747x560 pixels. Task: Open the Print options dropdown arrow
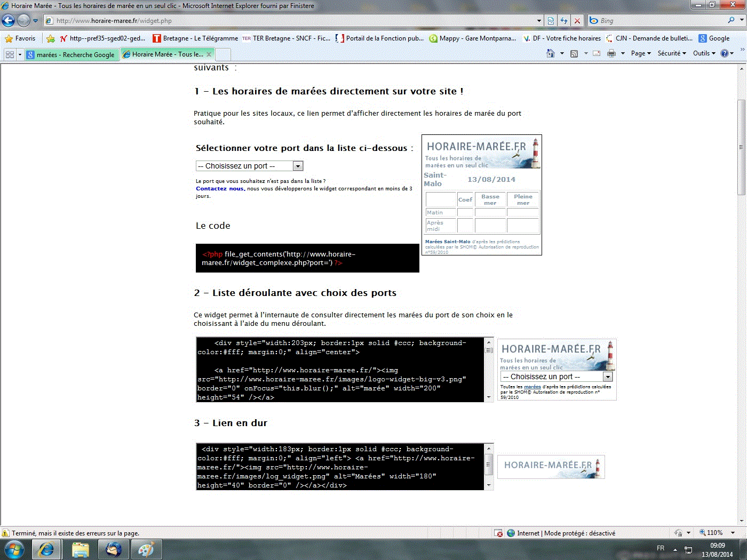point(623,53)
